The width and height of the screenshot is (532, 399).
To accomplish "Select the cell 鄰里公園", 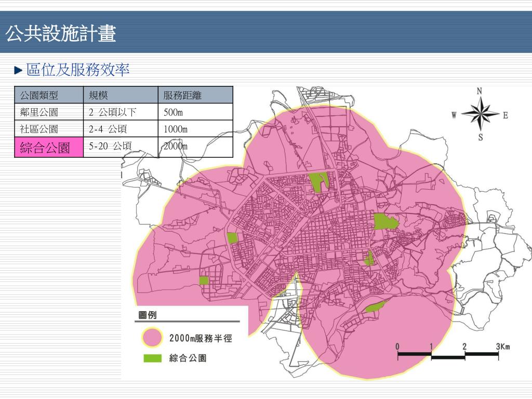I will coord(49,112).
